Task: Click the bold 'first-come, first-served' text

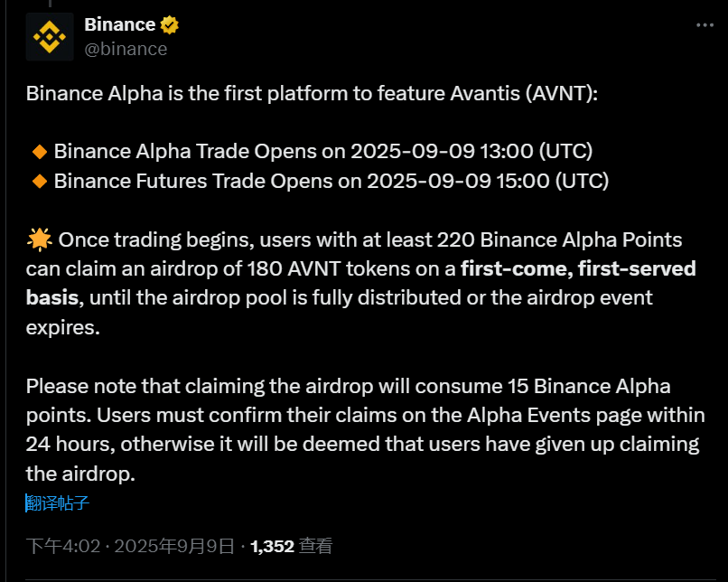Action: (578, 268)
